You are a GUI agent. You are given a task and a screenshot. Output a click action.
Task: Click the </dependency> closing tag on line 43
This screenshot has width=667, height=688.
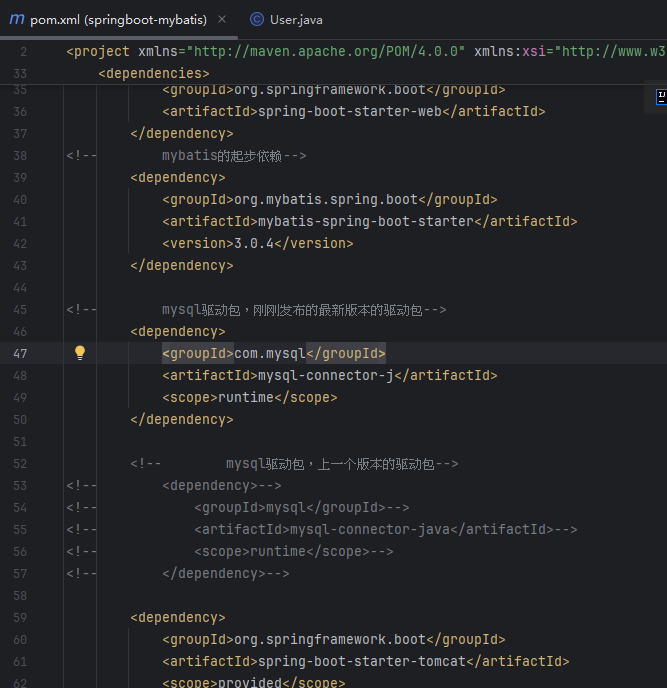[182, 265]
